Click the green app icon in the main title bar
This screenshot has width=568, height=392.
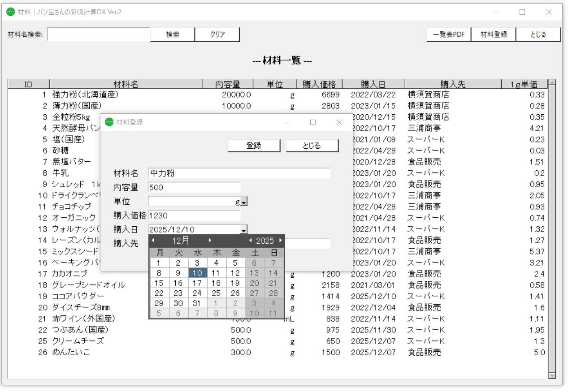pyautogui.click(x=10, y=12)
